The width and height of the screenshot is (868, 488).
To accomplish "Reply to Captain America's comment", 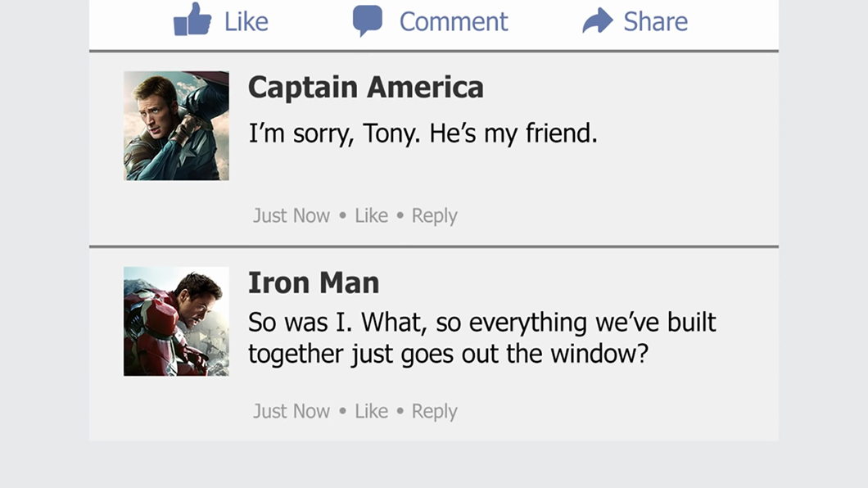I will (434, 215).
